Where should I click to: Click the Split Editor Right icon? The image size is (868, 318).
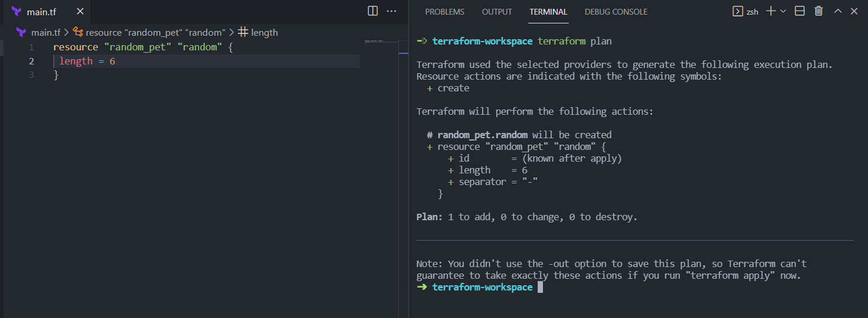(x=373, y=11)
